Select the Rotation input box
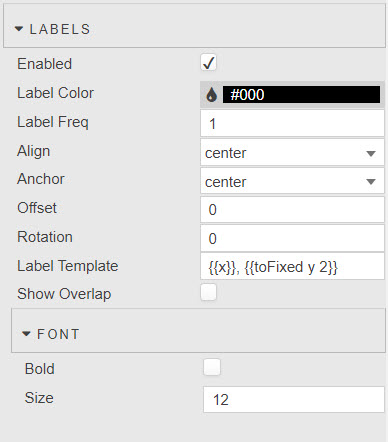Screen dimensions: 388x442 point(292,238)
